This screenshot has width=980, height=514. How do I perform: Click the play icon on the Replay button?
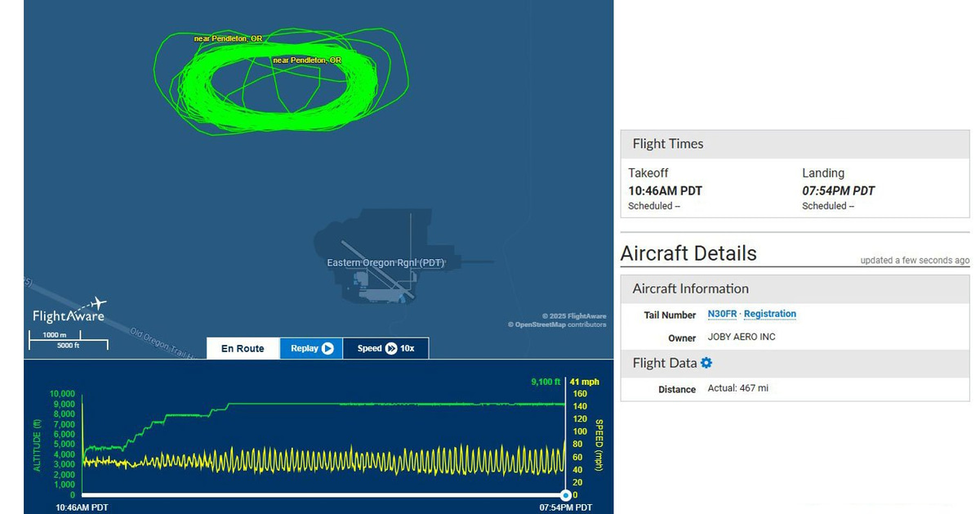pos(327,348)
